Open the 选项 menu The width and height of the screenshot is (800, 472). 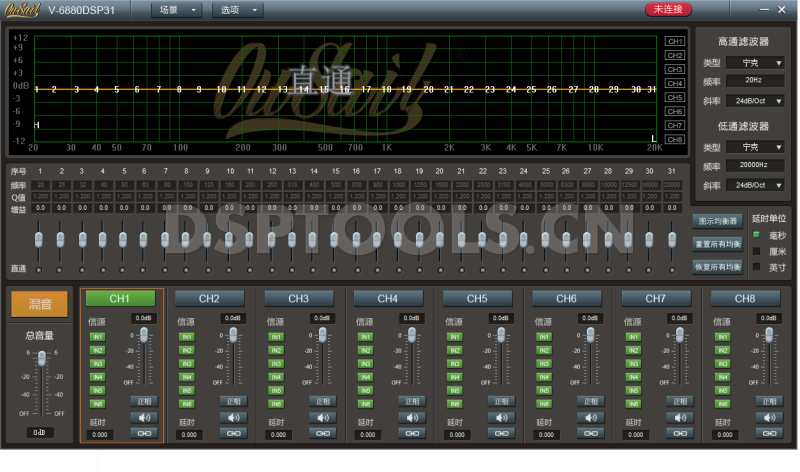point(237,10)
